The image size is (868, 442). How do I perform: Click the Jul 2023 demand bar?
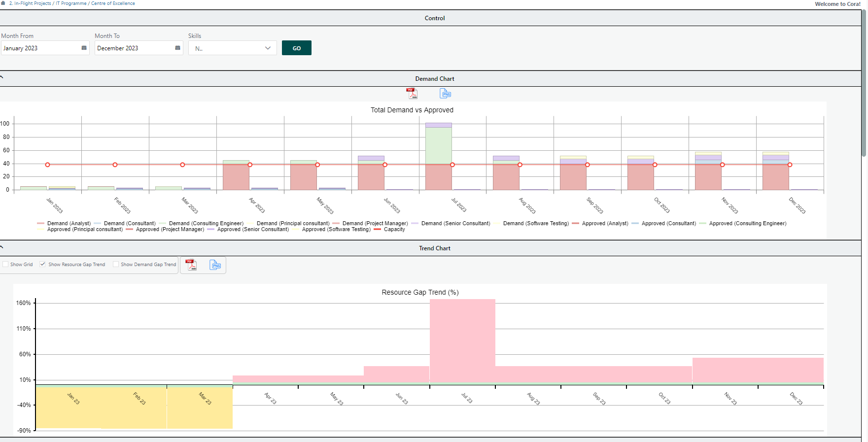[439, 156]
